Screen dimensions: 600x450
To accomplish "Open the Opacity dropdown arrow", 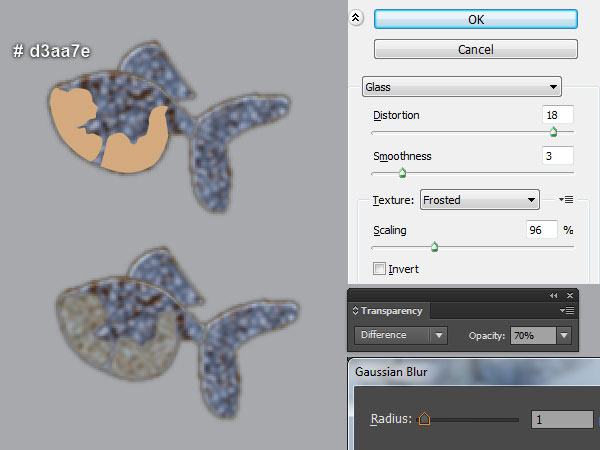I will coord(564,336).
